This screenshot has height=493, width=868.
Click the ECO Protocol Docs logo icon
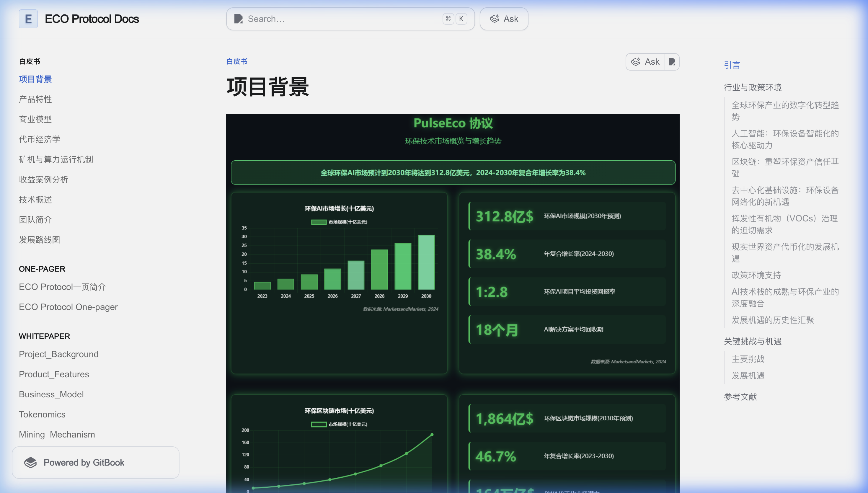coord(28,19)
